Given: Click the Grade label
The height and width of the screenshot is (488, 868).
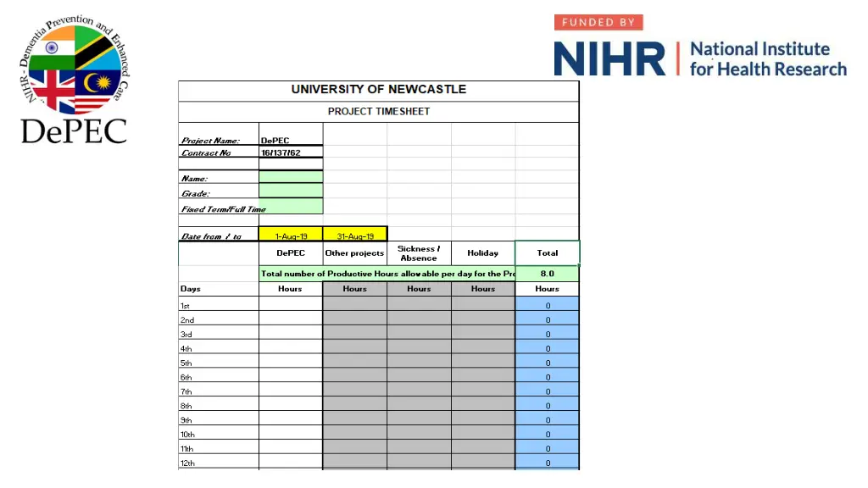Looking at the screenshot, I should click(x=196, y=194).
